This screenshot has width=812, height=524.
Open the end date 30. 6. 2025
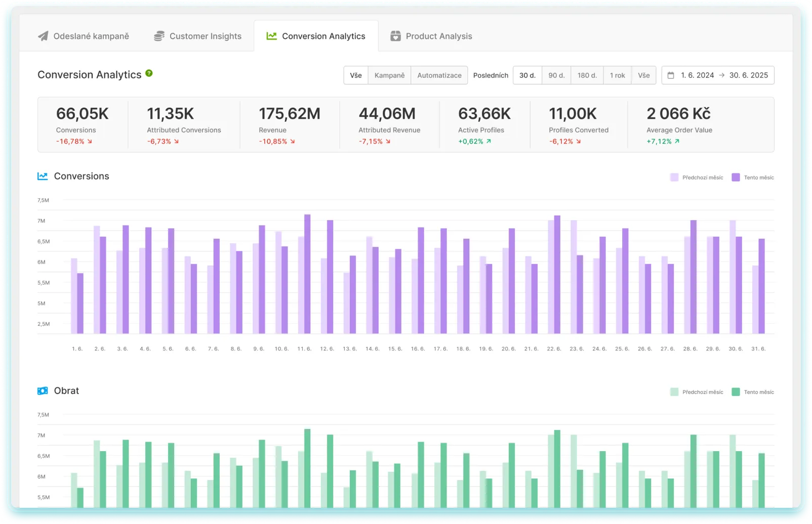pos(748,75)
